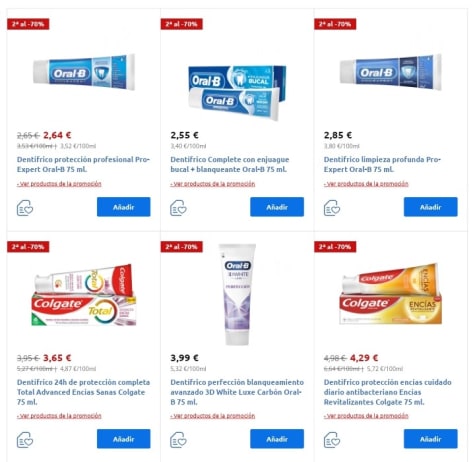This screenshot has height=462, width=475.
Task: Save Pro-Expert protección profesional to wishlist
Action: coord(25,208)
